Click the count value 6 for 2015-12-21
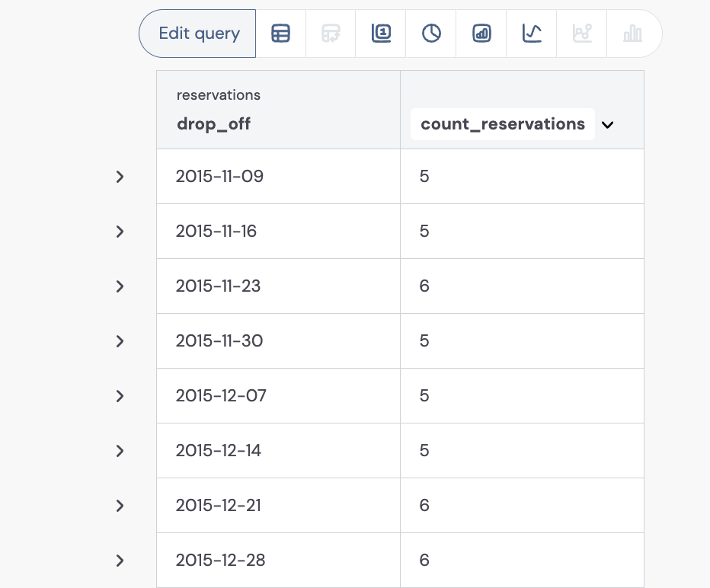Image resolution: width=710 pixels, height=588 pixels. point(424,505)
